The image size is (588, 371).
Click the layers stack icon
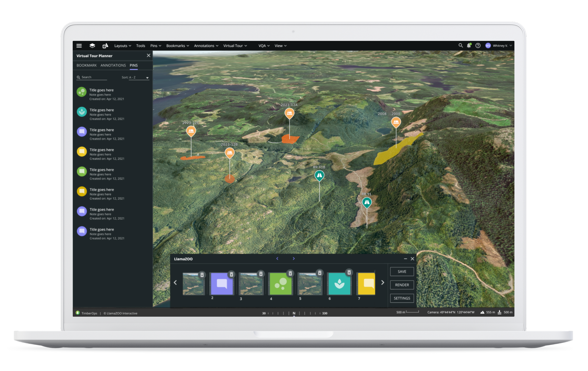92,46
